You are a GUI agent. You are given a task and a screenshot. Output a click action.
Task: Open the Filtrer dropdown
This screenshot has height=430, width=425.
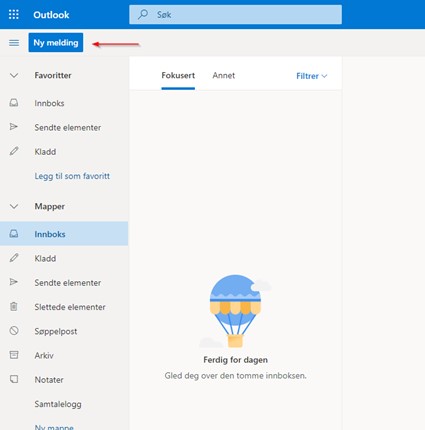311,76
